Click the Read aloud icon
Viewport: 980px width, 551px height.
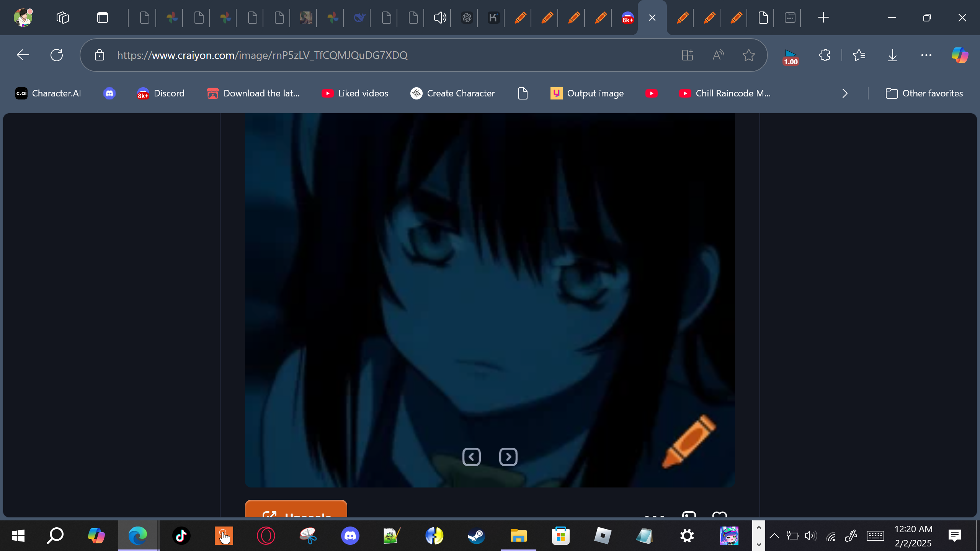click(718, 55)
